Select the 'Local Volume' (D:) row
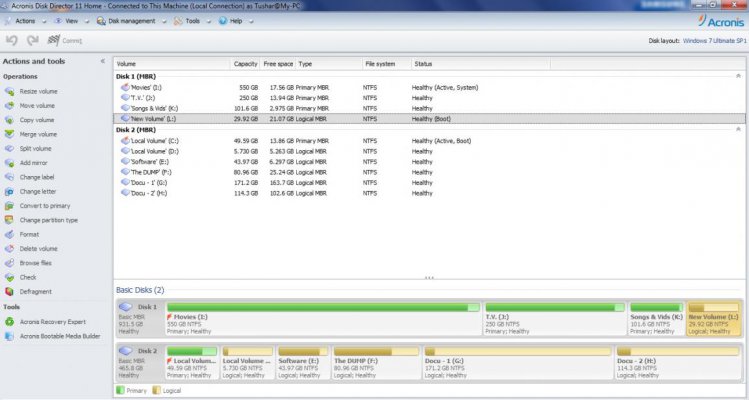The image size is (749, 400). 429,151
